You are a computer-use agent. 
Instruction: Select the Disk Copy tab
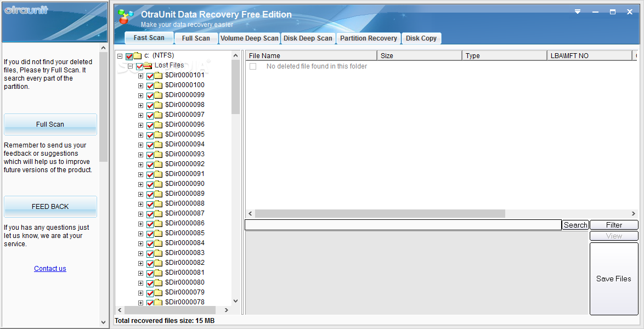tap(421, 38)
